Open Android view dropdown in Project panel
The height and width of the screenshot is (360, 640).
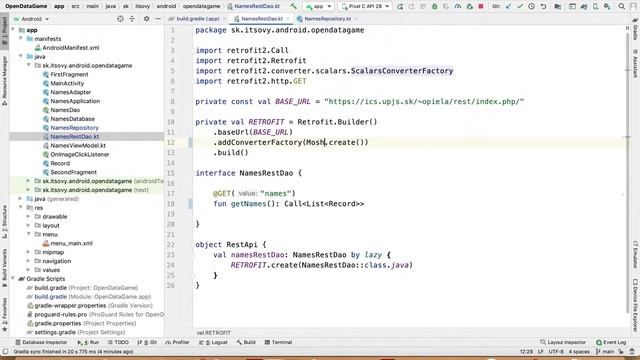coord(32,19)
